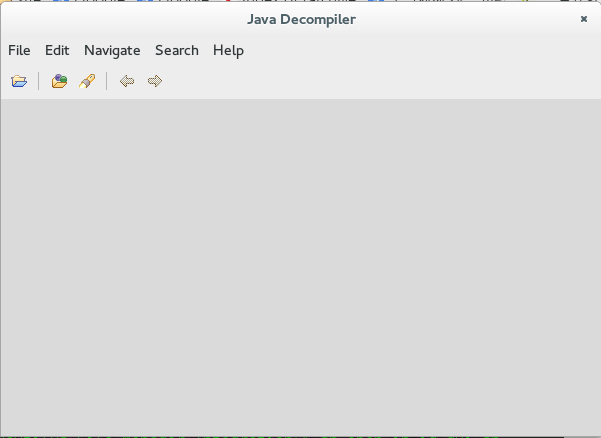
Task: Open the Search menu
Action: 177,50
